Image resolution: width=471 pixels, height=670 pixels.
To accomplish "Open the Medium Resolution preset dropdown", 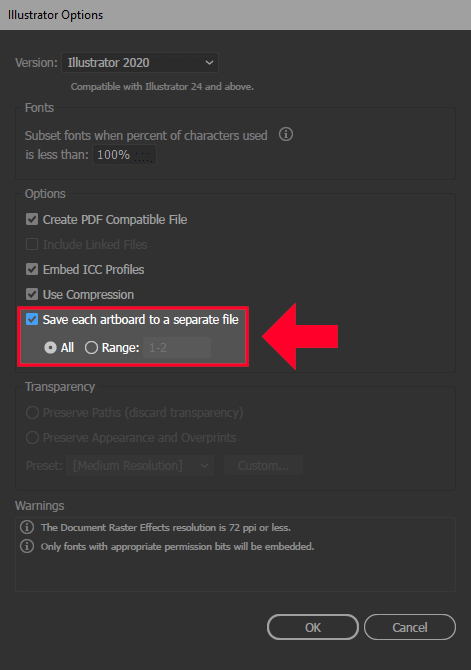I will (x=140, y=465).
